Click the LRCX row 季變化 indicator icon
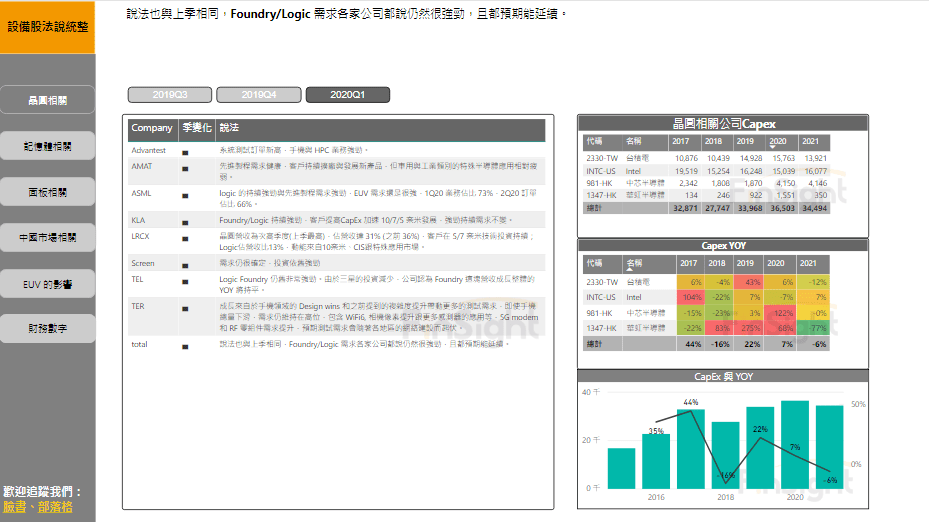 coord(185,241)
